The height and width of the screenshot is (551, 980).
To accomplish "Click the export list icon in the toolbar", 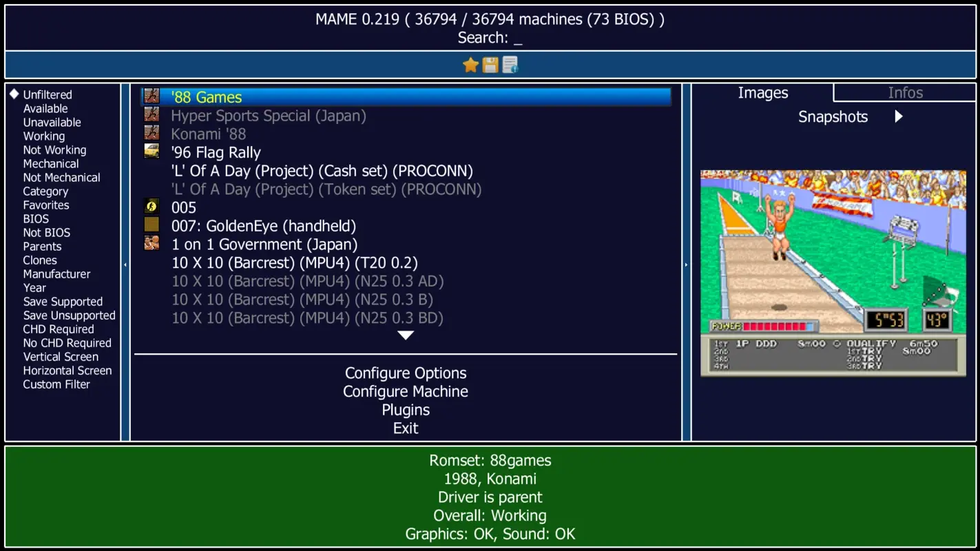I will tap(510, 64).
